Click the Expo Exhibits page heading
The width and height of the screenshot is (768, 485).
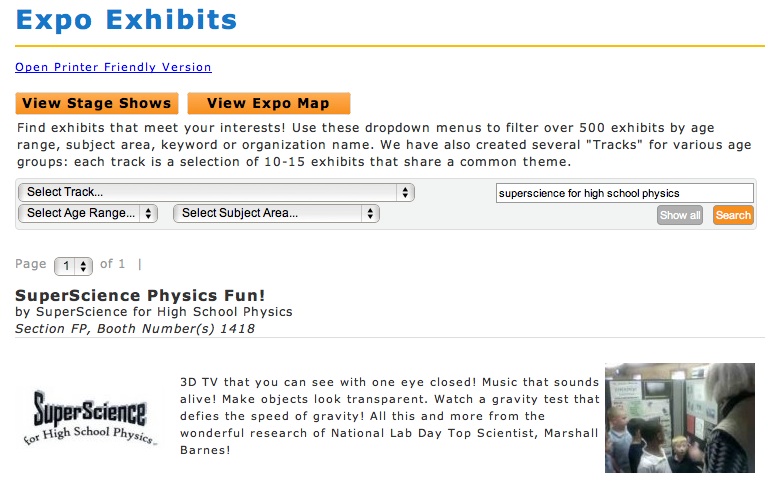pos(126,20)
